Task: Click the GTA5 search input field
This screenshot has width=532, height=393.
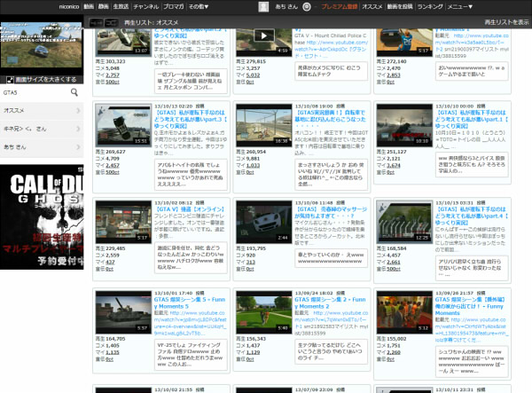Action: pyautogui.click(x=35, y=92)
